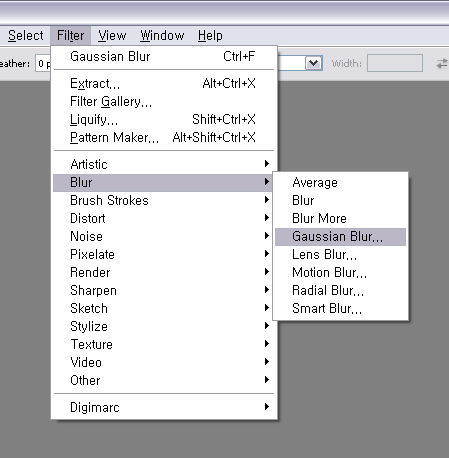The height and width of the screenshot is (458, 449).
Task: Reapply last filter Gaussian Blur Ctrl+F
Action: point(164,57)
